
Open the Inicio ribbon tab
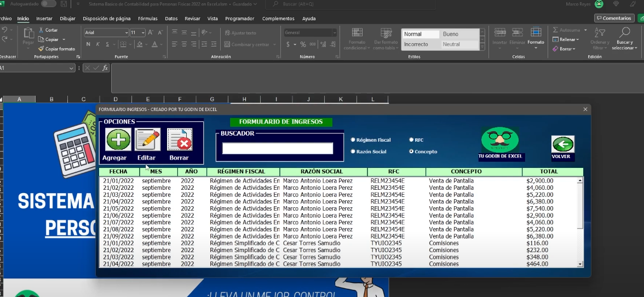tap(23, 19)
